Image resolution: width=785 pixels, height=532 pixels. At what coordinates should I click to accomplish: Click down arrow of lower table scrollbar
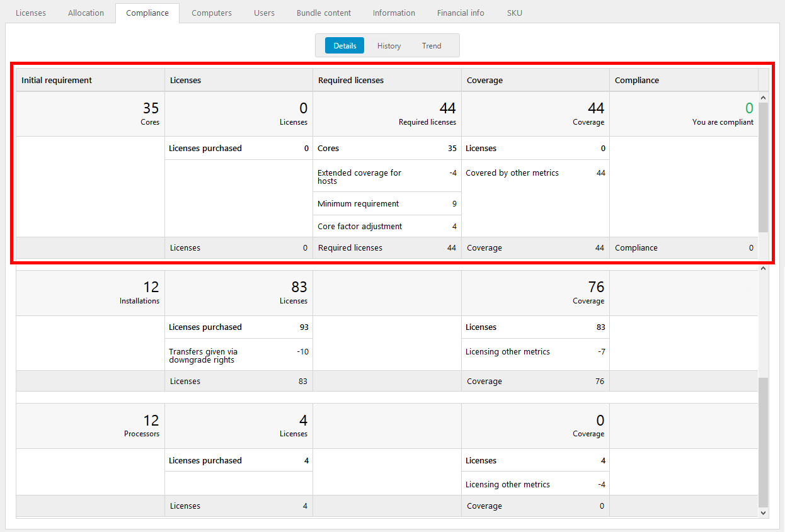point(764,512)
